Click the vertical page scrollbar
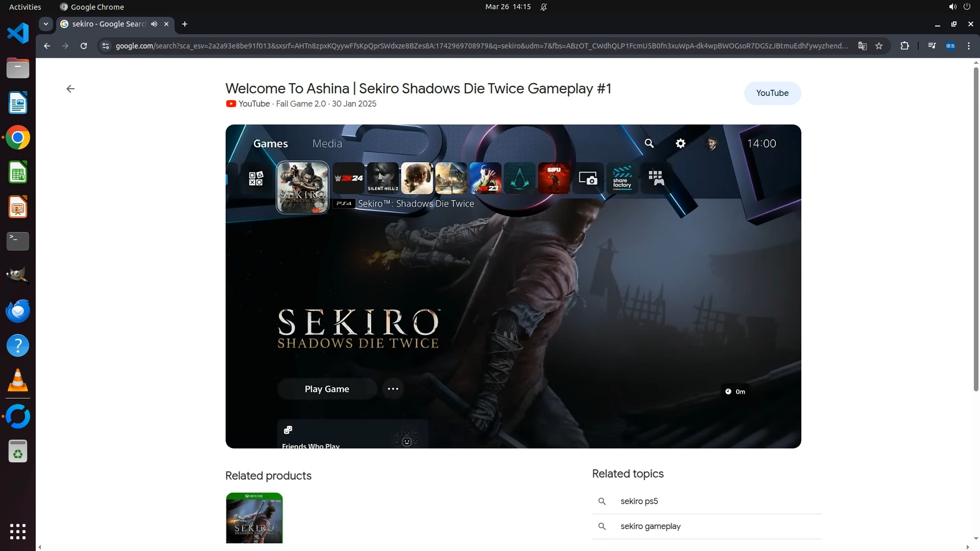 coord(975,230)
